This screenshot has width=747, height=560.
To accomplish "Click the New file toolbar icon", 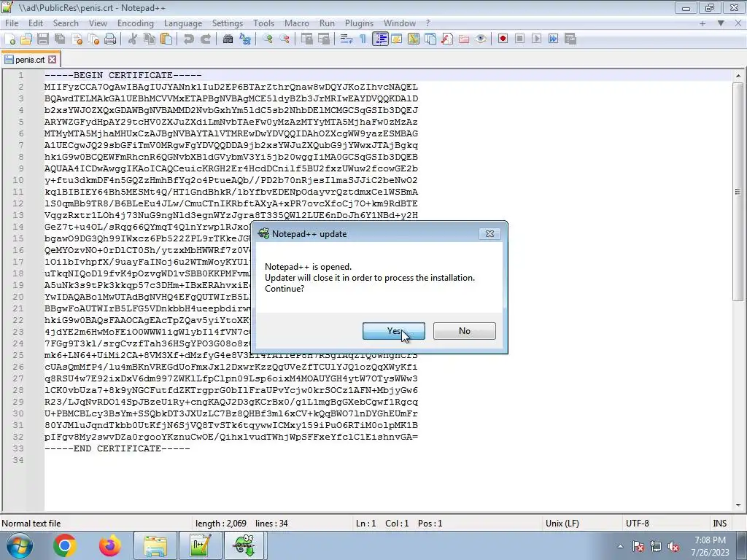I will point(10,39).
